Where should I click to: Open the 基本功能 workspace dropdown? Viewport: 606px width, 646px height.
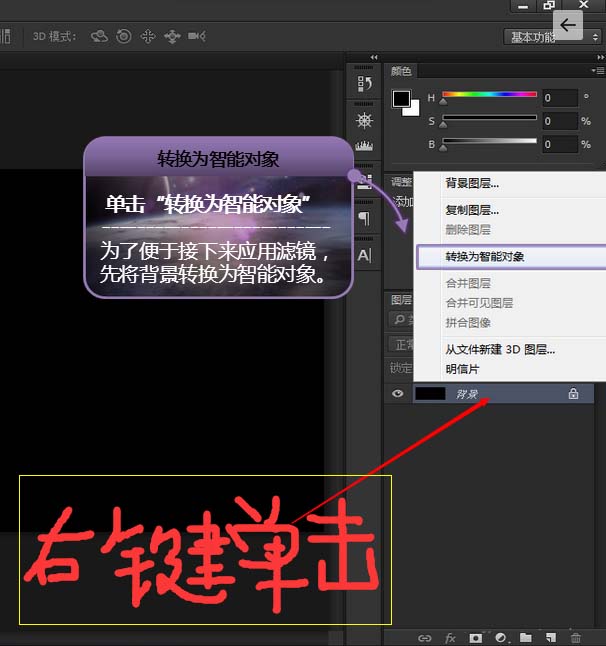coord(550,37)
